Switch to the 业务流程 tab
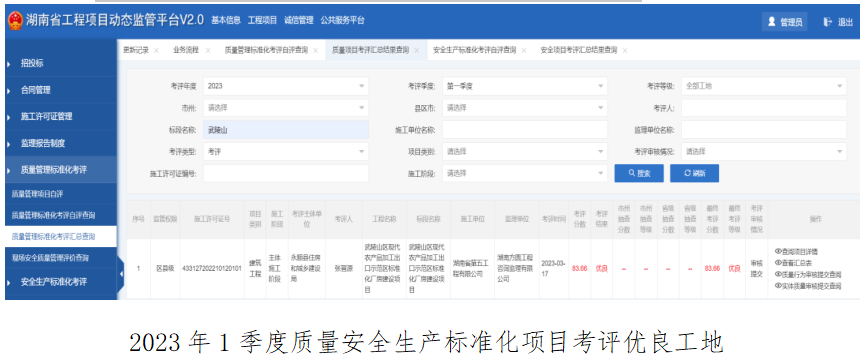Image resolution: width=866 pixels, height=362 pixels. pyautogui.click(x=186, y=50)
